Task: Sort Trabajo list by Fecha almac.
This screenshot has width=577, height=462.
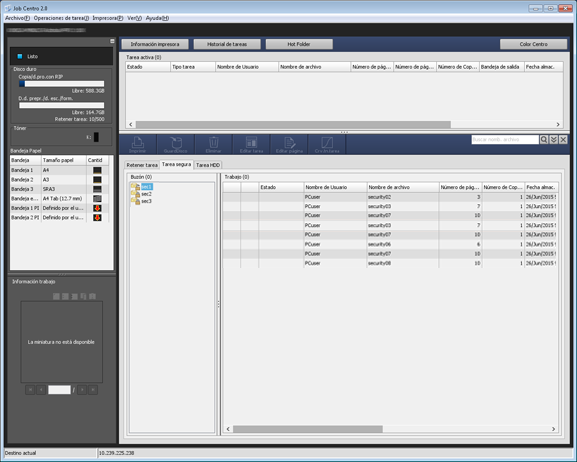Action: tap(542, 187)
